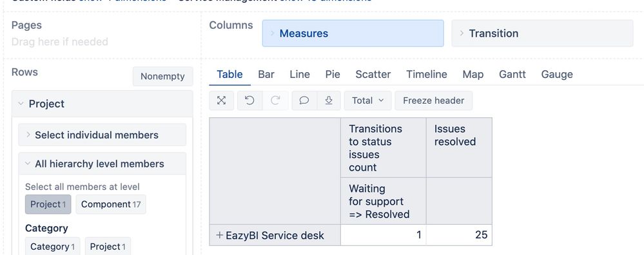Switch to the Bar chart tab
The image size is (644, 255).
266,74
